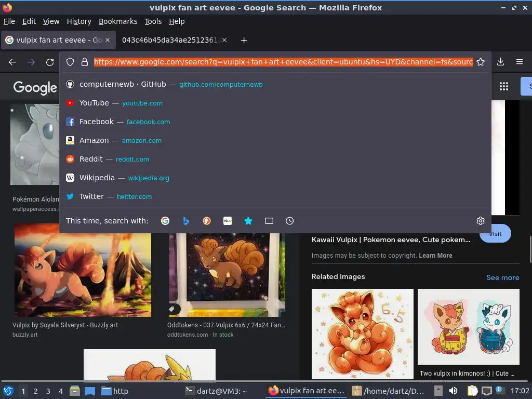Switch to workspace 2
Screen dimensions: 532x399
pos(36,391)
